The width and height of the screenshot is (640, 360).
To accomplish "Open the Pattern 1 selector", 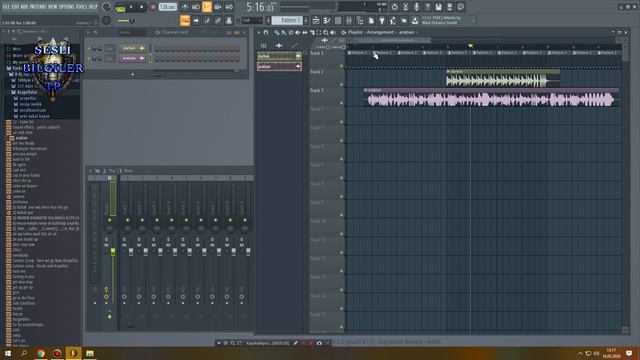I will (287, 20).
